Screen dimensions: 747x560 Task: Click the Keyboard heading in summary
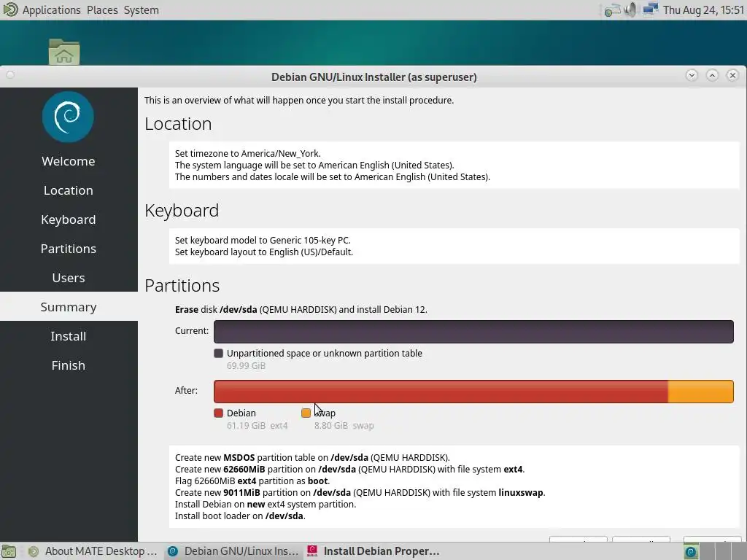182,211
